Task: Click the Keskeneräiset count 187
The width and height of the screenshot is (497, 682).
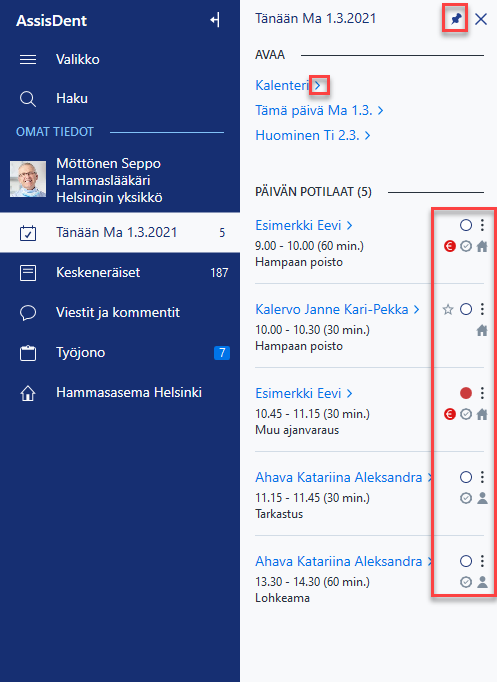Action: click(219, 273)
